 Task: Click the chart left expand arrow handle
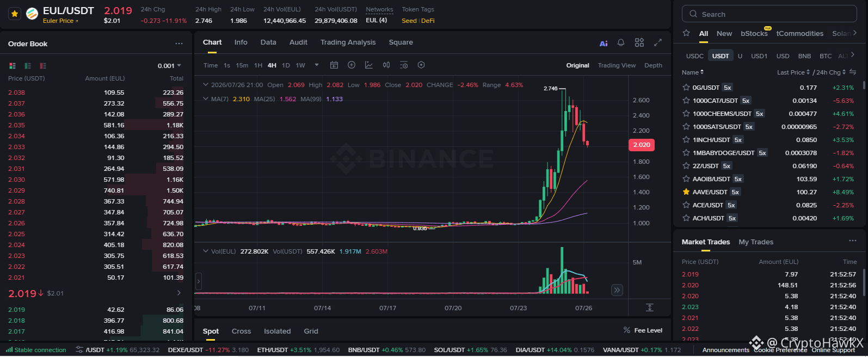(198, 281)
